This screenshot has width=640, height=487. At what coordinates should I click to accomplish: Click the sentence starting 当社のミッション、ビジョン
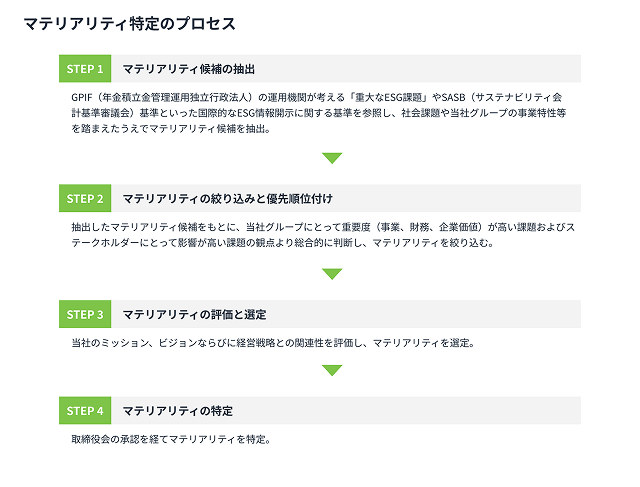(273, 343)
